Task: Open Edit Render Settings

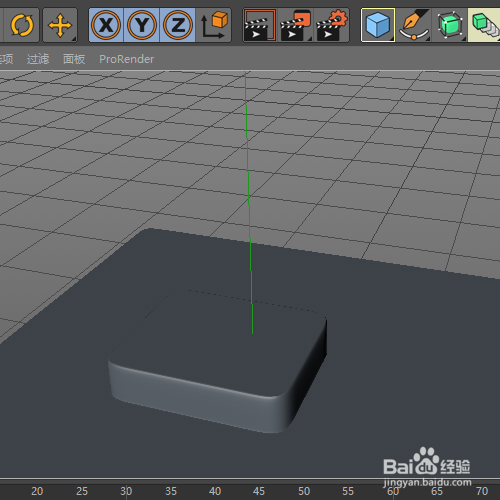Action: (x=332, y=25)
